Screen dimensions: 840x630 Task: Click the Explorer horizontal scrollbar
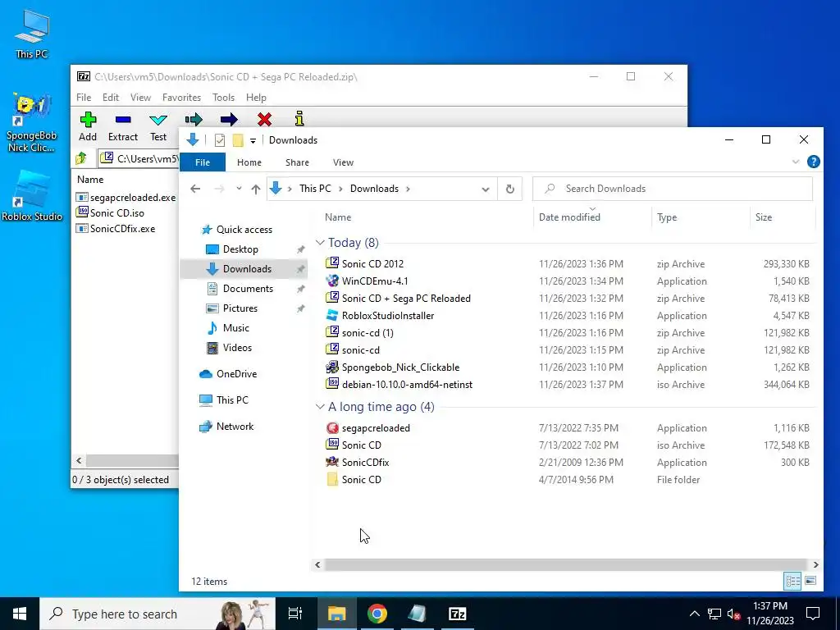(565, 564)
